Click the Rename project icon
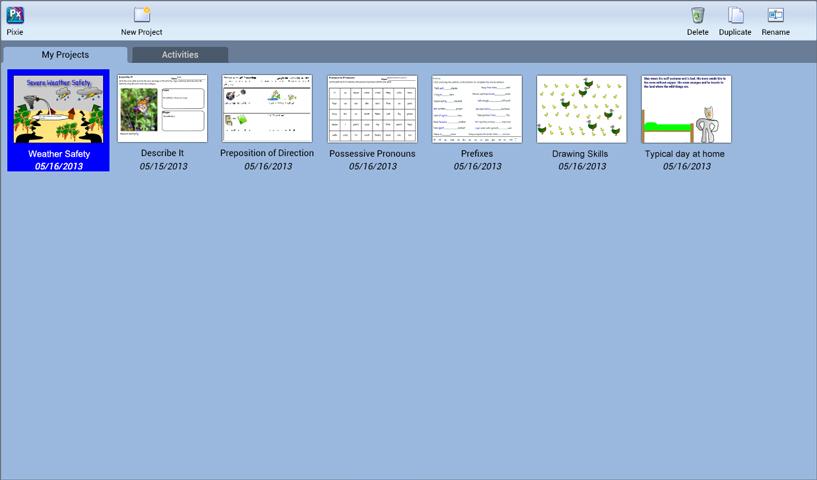Image resolution: width=817 pixels, height=480 pixels. (x=775, y=15)
